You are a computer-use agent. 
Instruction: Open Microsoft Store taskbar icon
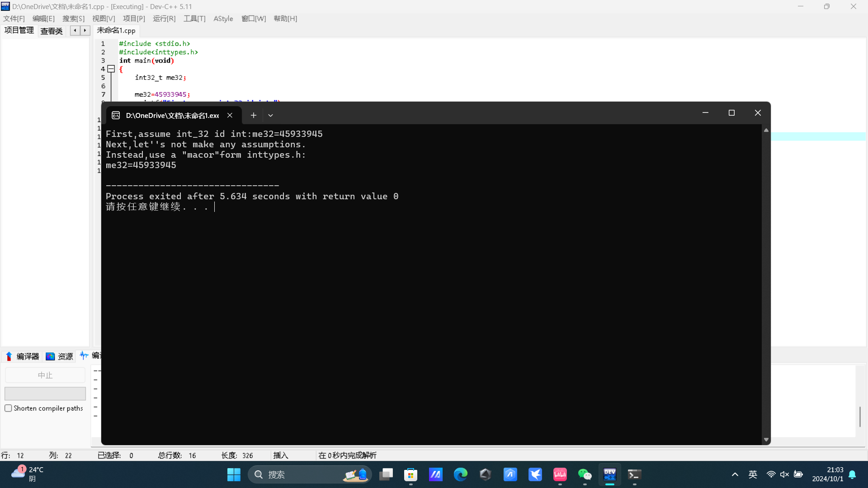pyautogui.click(x=410, y=474)
